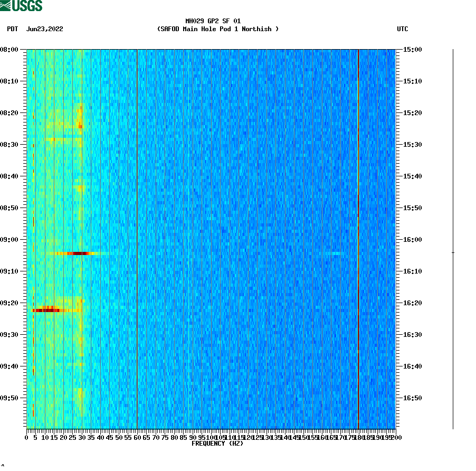Click the spectrogram gridline at 60 Hz
The height and width of the screenshot is (471, 476).
136,238
